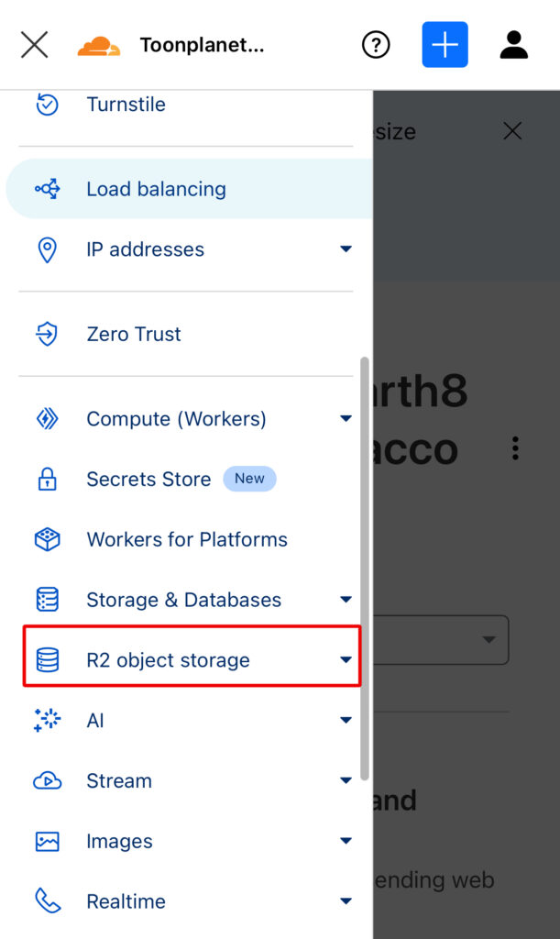Viewport: 560px width, 939px height.
Task: Open the user account profile icon
Action: (x=513, y=45)
